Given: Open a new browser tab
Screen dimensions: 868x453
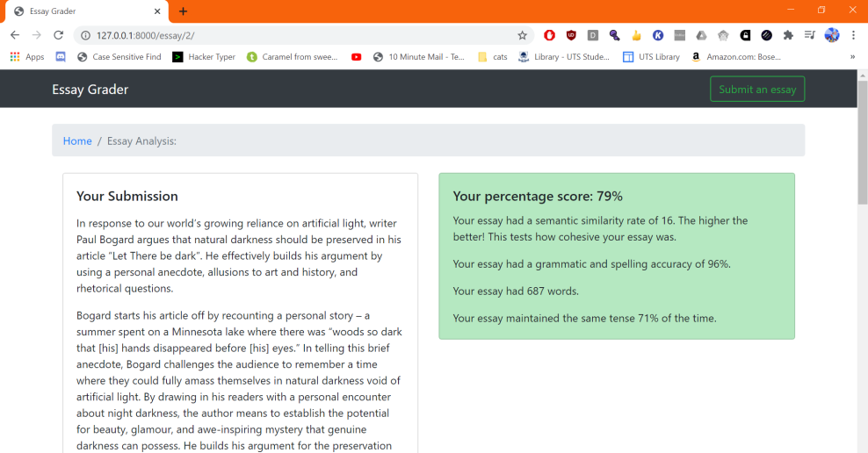Looking at the screenshot, I should (x=184, y=11).
